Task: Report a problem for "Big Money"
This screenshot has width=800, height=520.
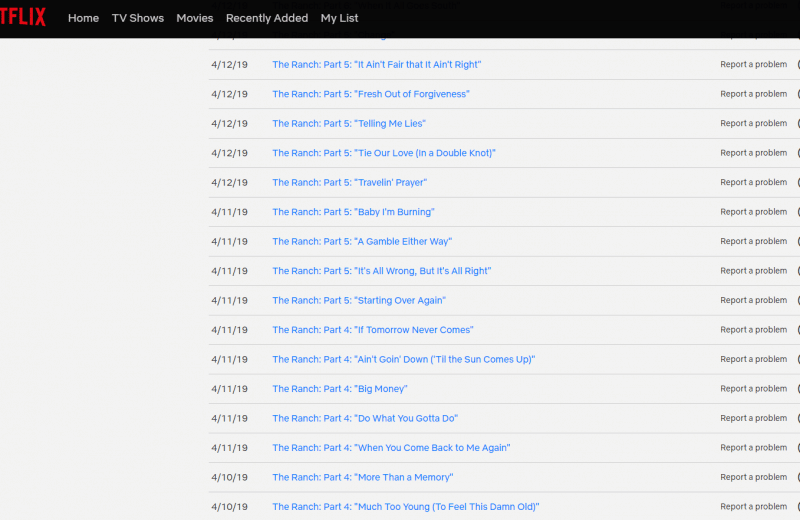Action: click(754, 389)
